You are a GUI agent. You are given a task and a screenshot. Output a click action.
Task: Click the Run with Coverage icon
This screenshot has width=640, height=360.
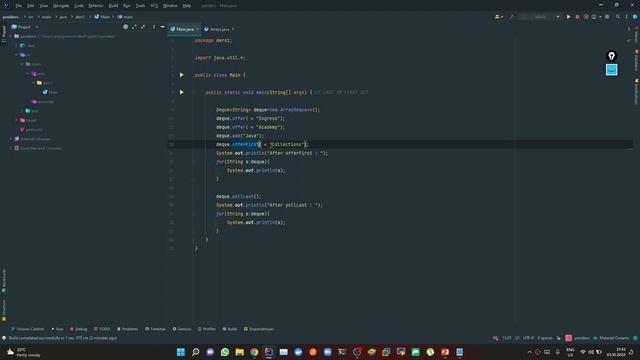(x=586, y=17)
